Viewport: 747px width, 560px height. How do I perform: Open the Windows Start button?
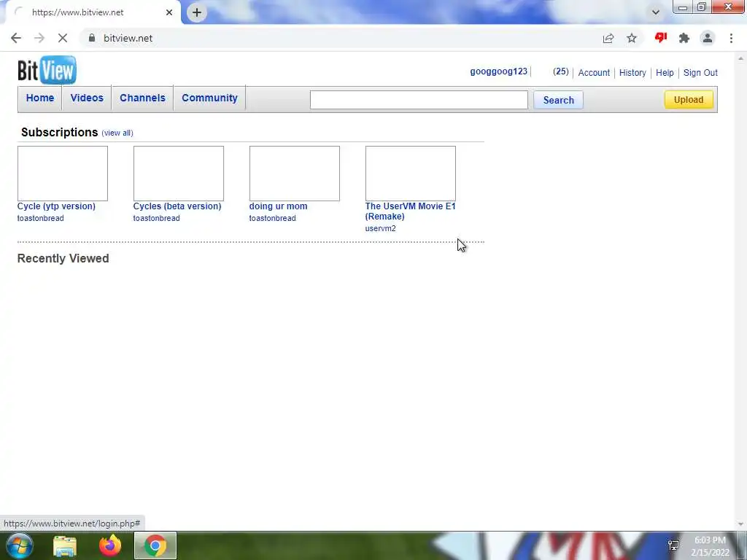pyautogui.click(x=19, y=545)
